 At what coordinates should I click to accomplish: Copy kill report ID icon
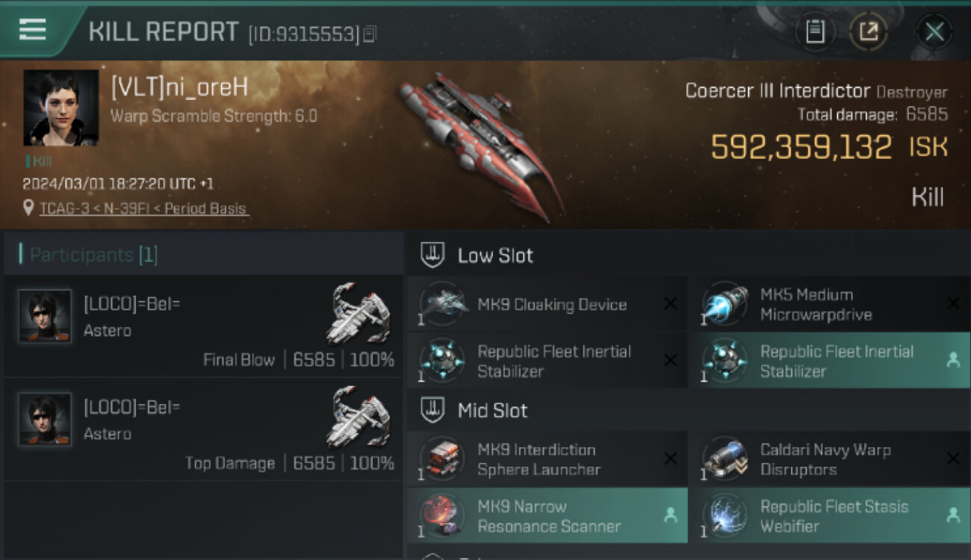[x=370, y=34]
